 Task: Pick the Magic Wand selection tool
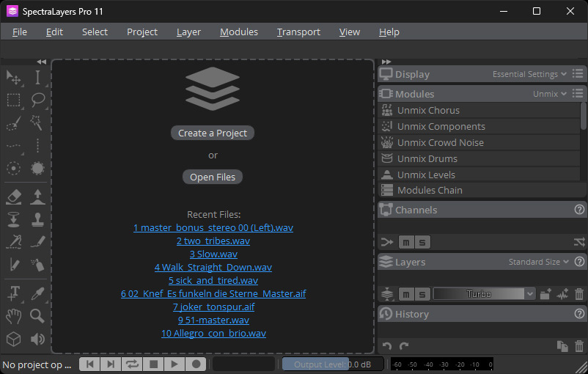[37, 122]
